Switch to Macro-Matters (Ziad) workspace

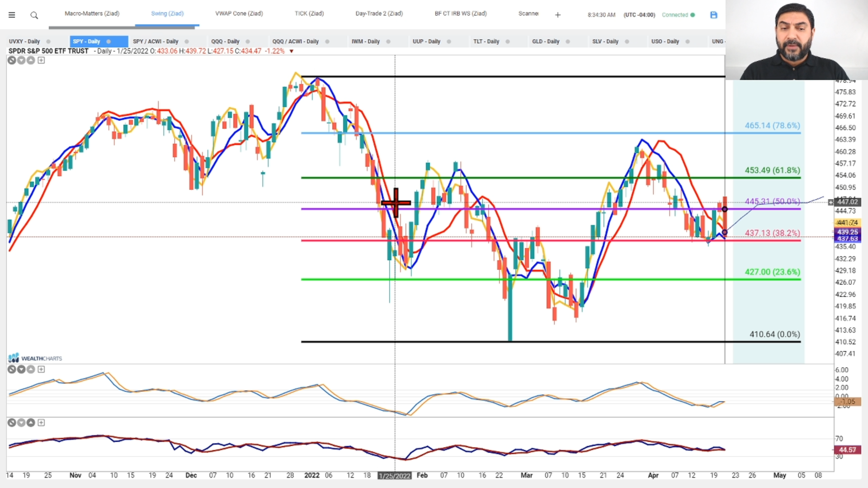coord(92,14)
